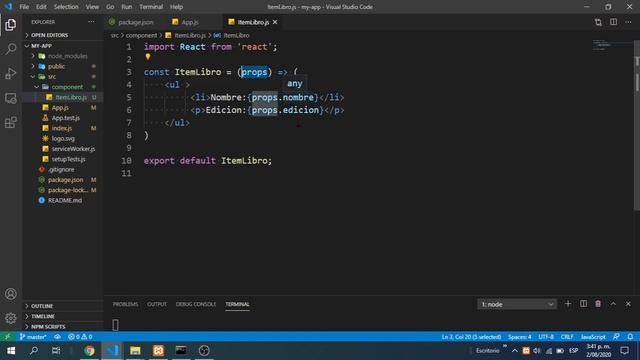The height and width of the screenshot is (360, 640).
Task: Open the File menu
Action: [x=24, y=7]
